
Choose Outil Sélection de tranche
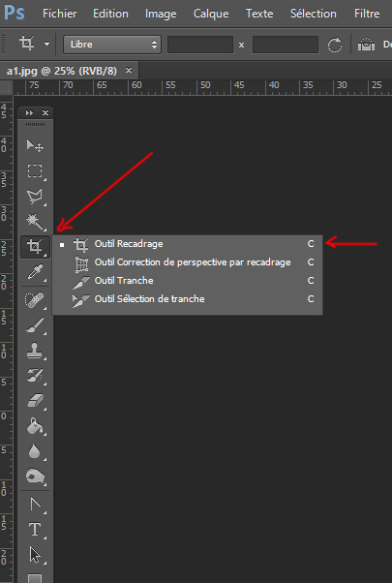pos(187,299)
